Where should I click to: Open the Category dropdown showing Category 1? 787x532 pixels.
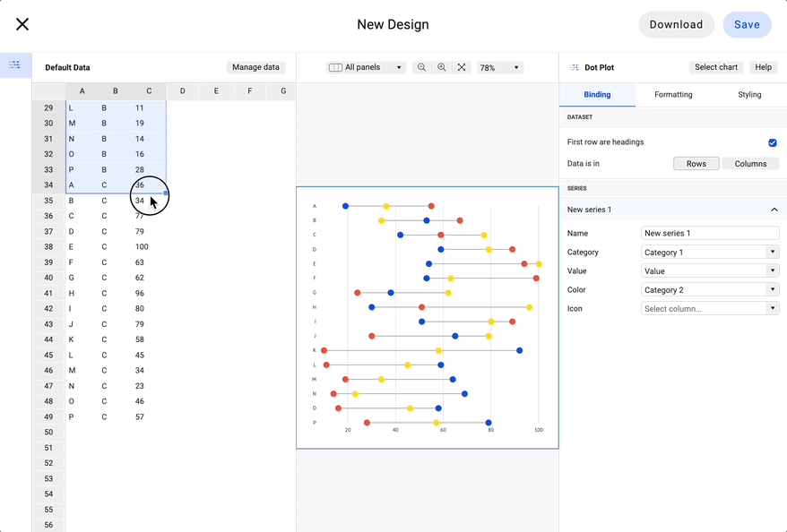(710, 252)
